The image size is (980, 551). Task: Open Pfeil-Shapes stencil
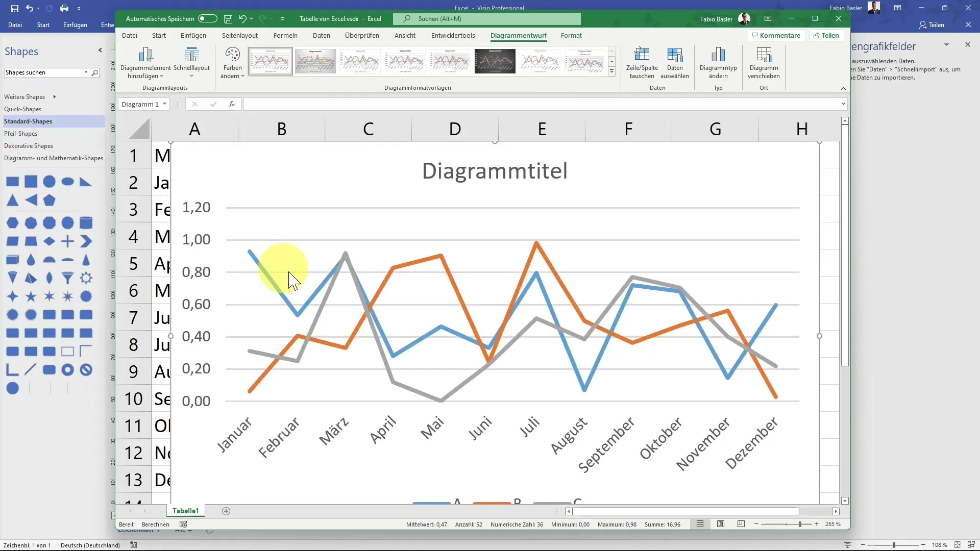(20, 134)
